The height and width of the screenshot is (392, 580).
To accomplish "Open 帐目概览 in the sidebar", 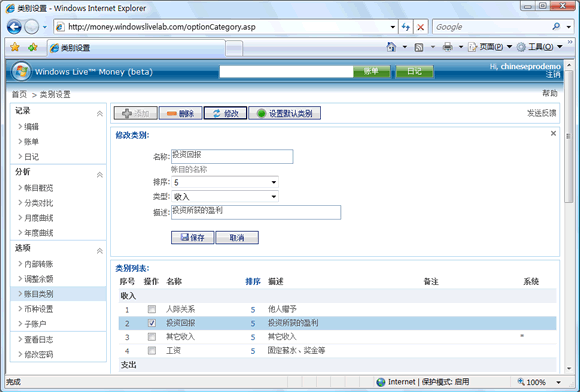I will tap(38, 188).
